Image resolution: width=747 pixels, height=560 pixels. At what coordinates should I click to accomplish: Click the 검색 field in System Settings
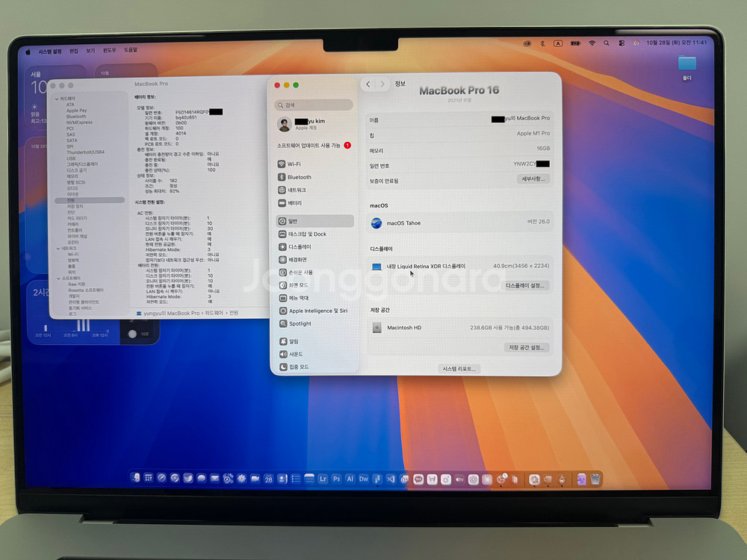[314, 105]
